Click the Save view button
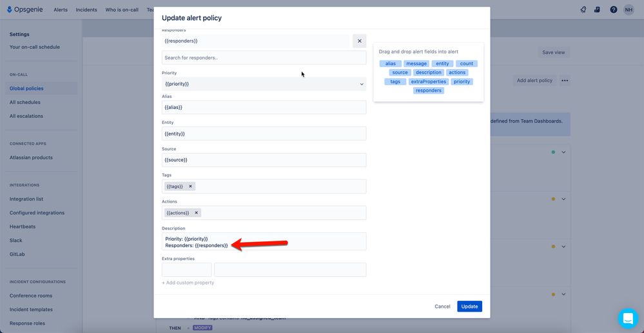Image resolution: width=644 pixels, height=333 pixels. (553, 52)
